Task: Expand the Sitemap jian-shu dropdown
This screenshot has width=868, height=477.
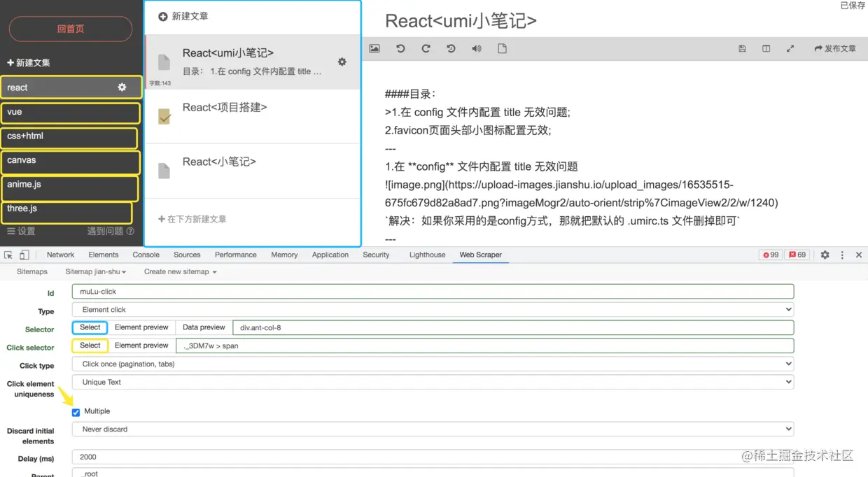Action: click(x=96, y=271)
